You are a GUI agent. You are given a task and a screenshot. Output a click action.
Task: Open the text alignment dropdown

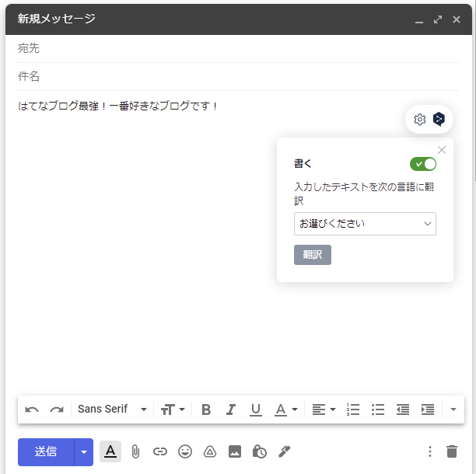324,410
